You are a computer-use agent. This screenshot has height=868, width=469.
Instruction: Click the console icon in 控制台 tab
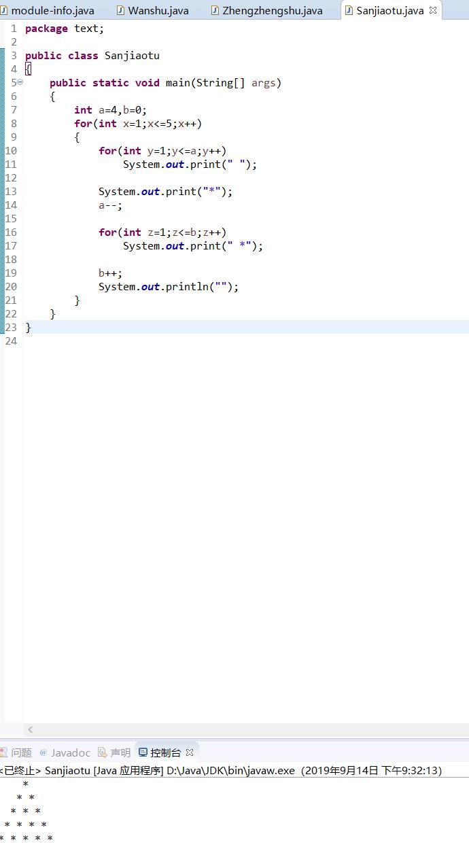(x=143, y=752)
